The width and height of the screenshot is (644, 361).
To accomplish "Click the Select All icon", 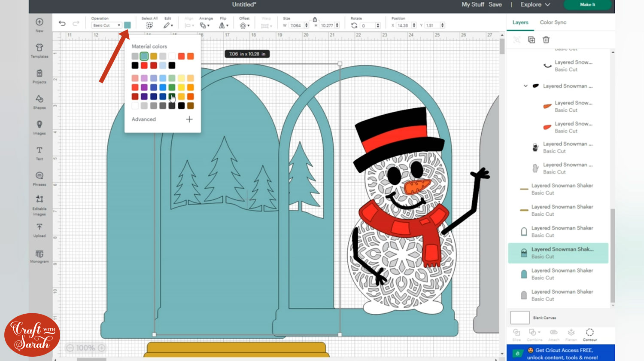I will coord(149,25).
